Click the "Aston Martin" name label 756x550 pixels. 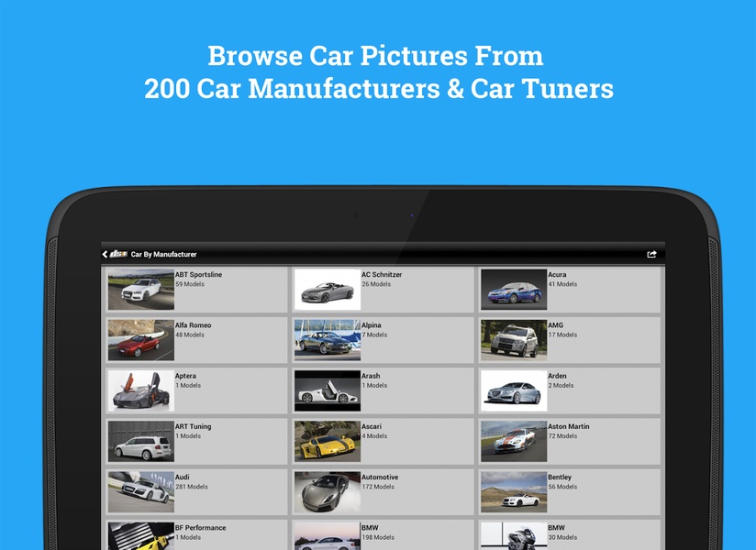pos(569,426)
